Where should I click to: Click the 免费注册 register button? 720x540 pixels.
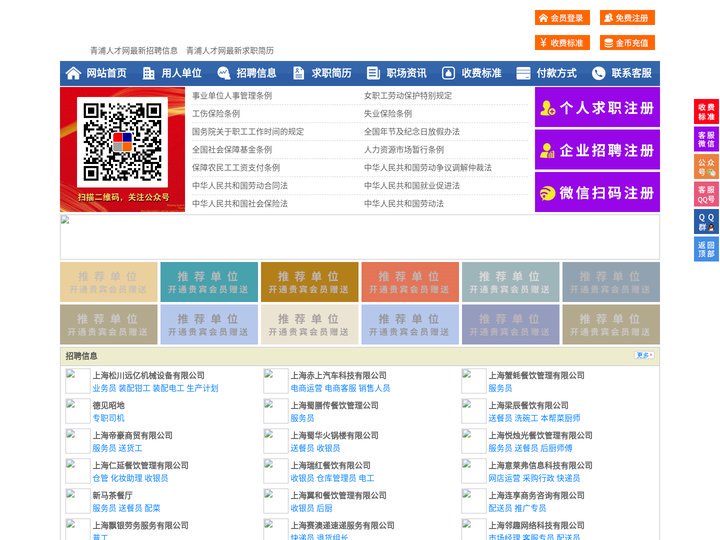tap(627, 18)
